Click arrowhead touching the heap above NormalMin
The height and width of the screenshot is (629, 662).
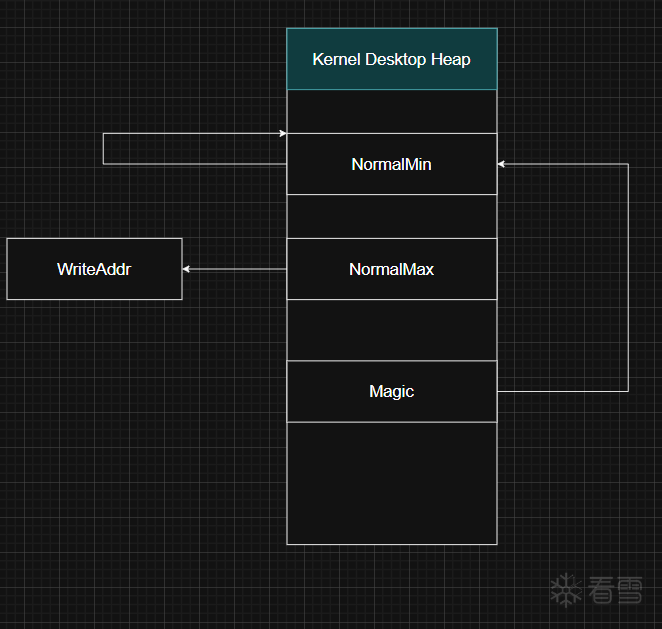click(x=282, y=133)
